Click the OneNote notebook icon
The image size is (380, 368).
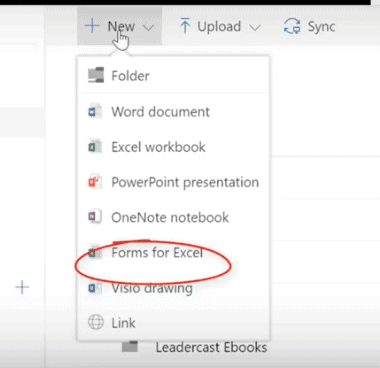[95, 217]
